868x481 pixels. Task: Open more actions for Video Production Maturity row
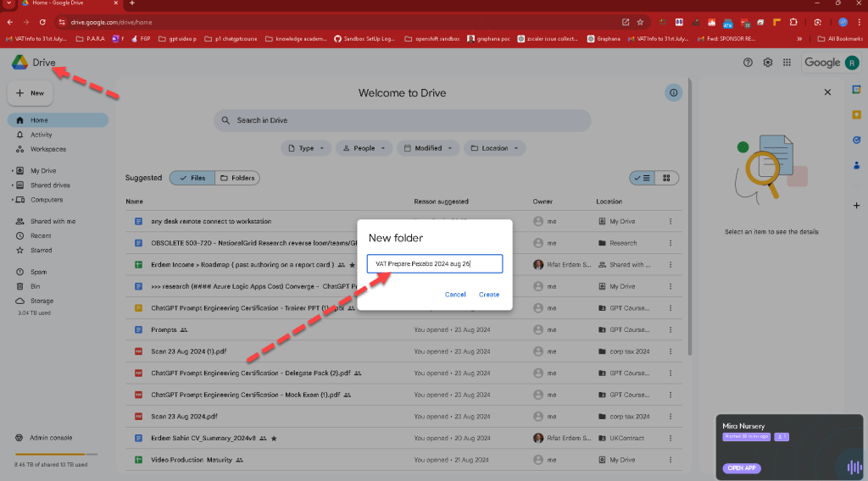point(670,460)
